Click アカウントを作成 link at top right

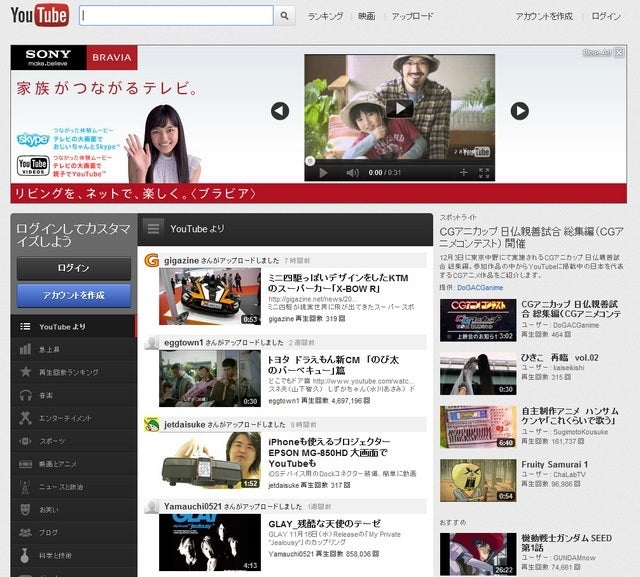(544, 16)
